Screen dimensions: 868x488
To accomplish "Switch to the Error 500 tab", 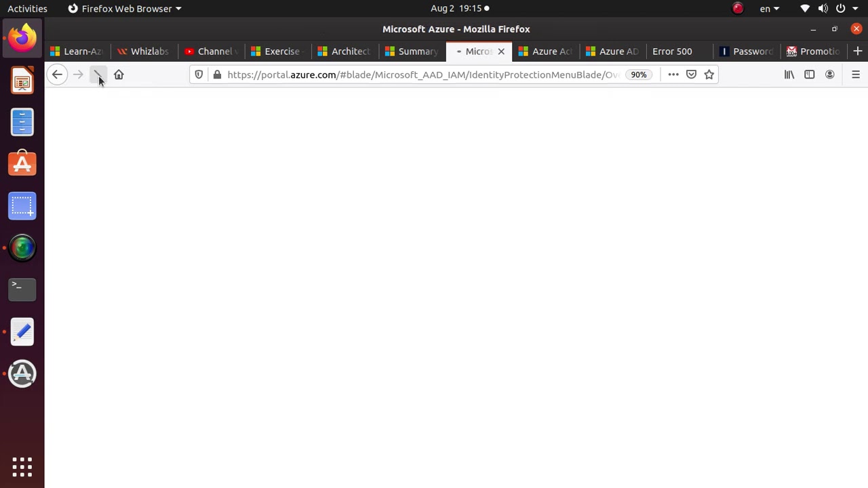I will pyautogui.click(x=679, y=52).
